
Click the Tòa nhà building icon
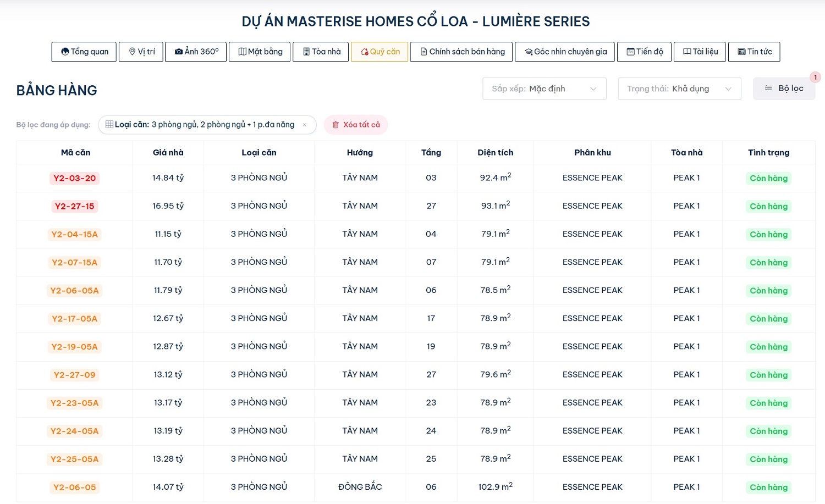coord(306,52)
